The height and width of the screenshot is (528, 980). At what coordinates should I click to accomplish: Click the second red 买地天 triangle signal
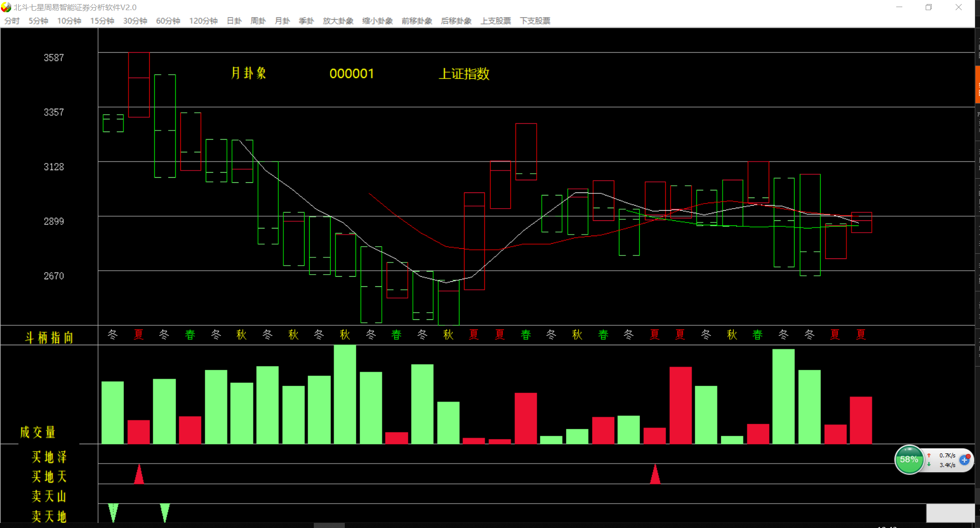(x=655, y=474)
